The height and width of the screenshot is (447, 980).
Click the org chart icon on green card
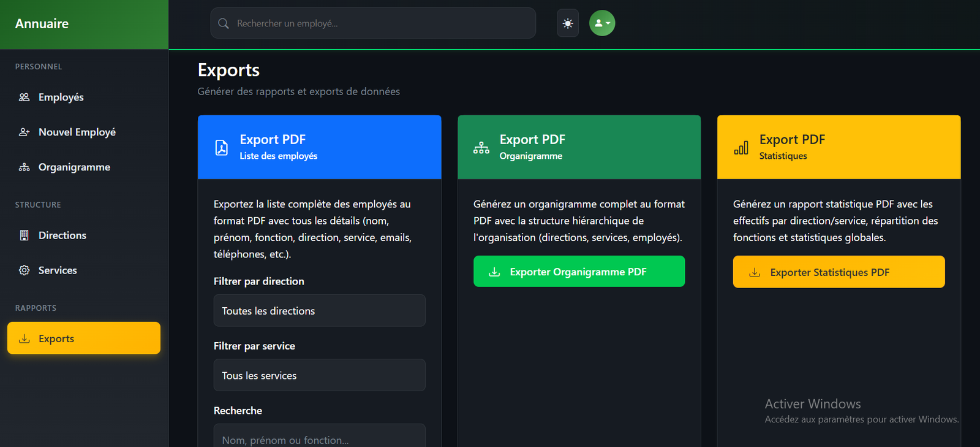(481, 148)
